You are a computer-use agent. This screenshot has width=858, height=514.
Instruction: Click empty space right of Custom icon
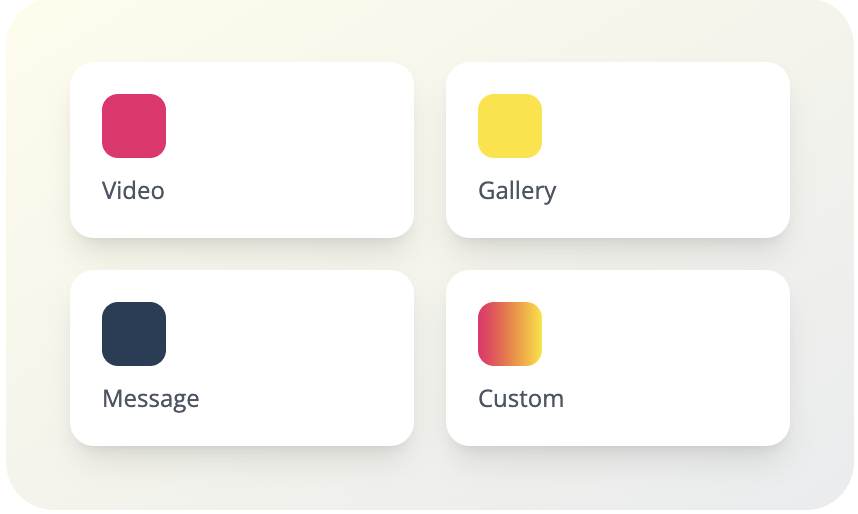tap(666, 334)
